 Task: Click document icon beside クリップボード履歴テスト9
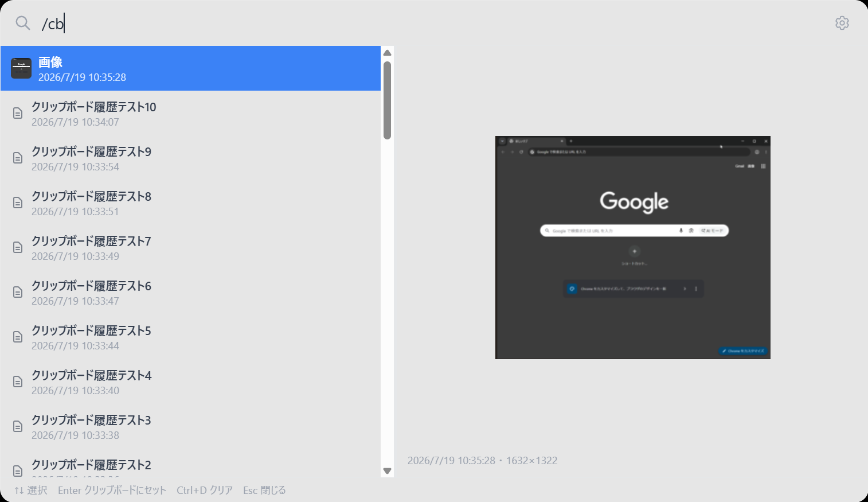tap(18, 158)
